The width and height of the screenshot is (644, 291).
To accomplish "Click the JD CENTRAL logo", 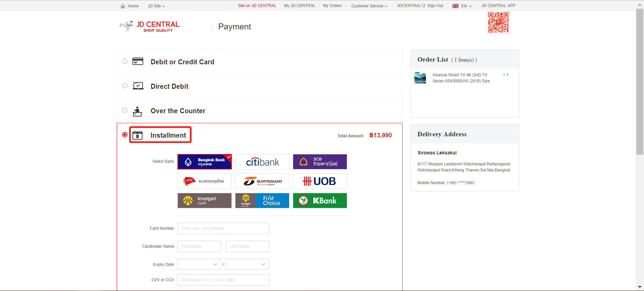I will tap(150, 26).
